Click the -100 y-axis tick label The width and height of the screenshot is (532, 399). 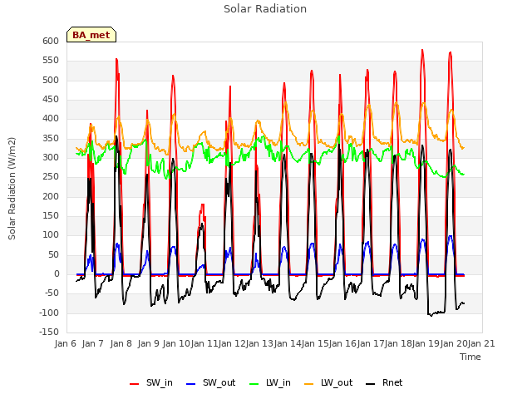(49, 313)
